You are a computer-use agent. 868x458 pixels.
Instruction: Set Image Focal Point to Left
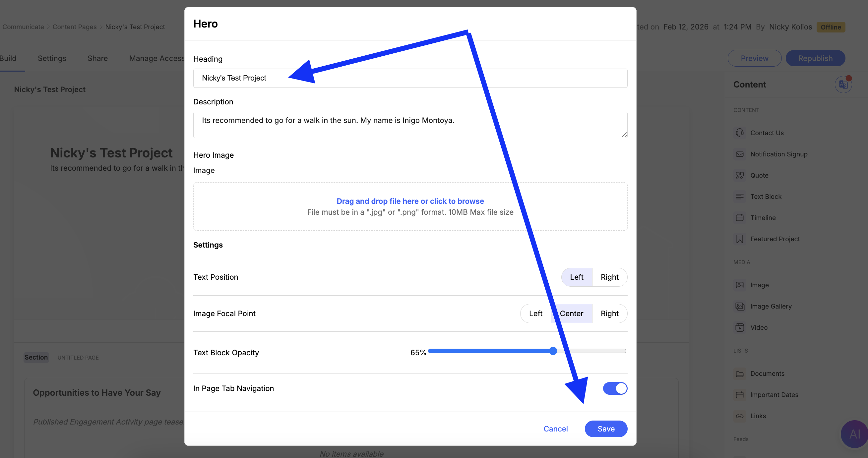coord(535,314)
